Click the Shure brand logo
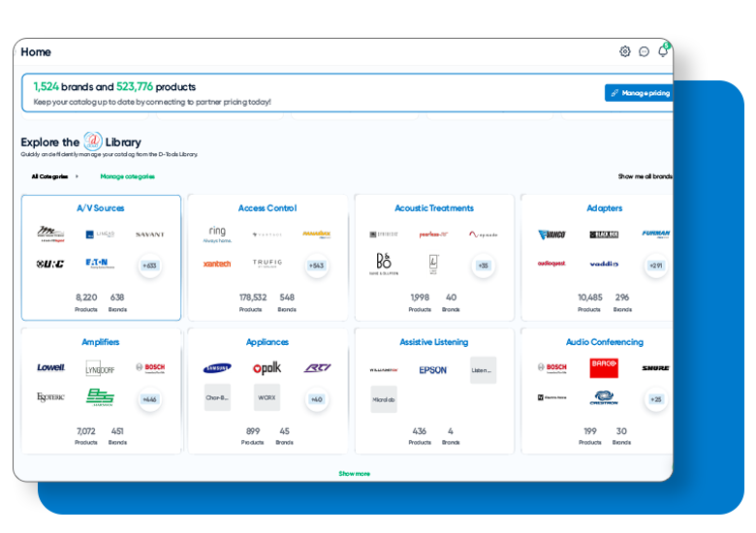 pos(656,368)
